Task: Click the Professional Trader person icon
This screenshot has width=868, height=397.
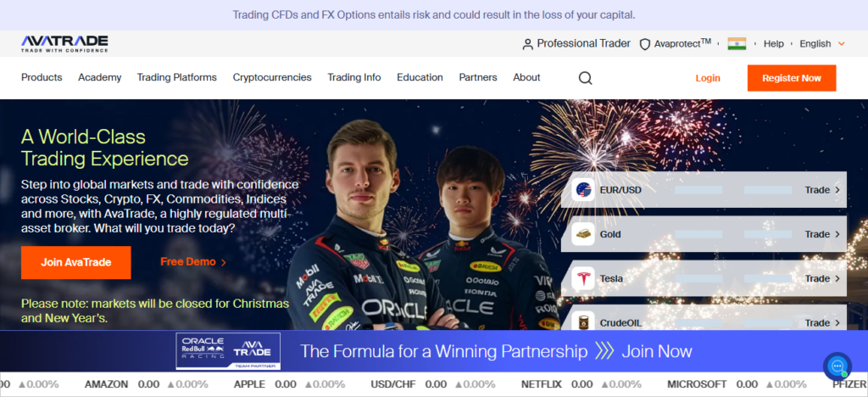Action: click(x=527, y=44)
